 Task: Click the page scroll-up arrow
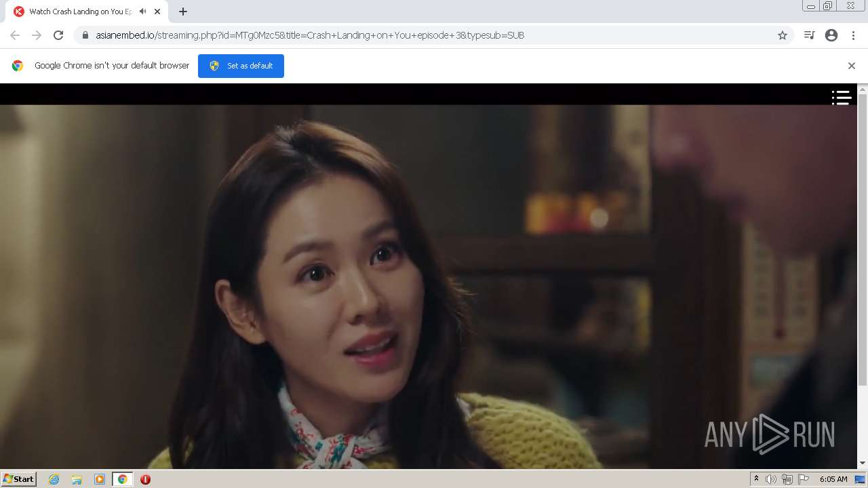(863, 89)
